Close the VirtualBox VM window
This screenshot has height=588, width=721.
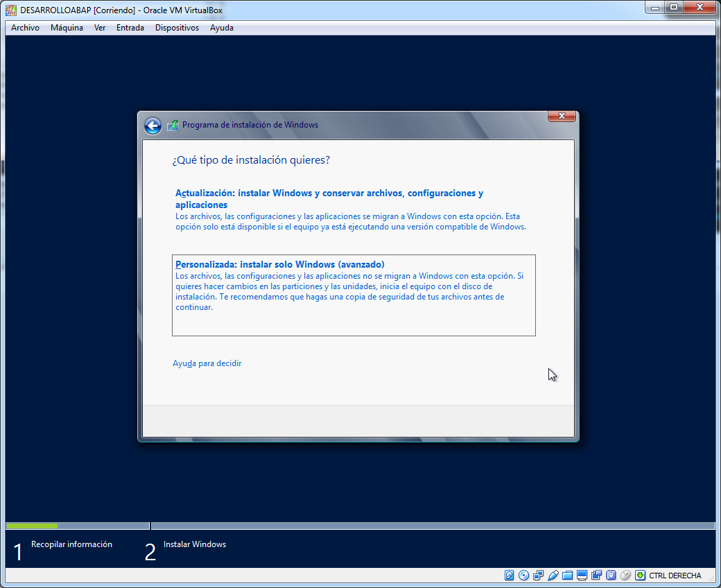pos(700,8)
